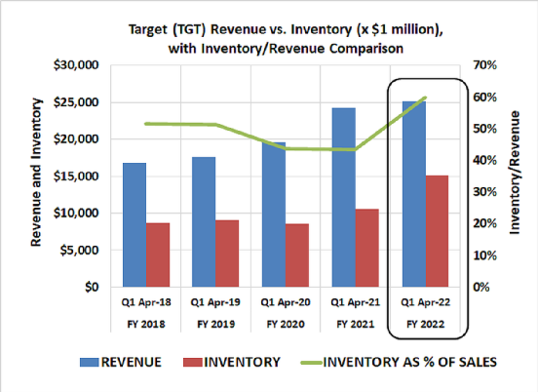
Task: Click the Q1 Apr-20 inventory bar
Action: (x=297, y=255)
